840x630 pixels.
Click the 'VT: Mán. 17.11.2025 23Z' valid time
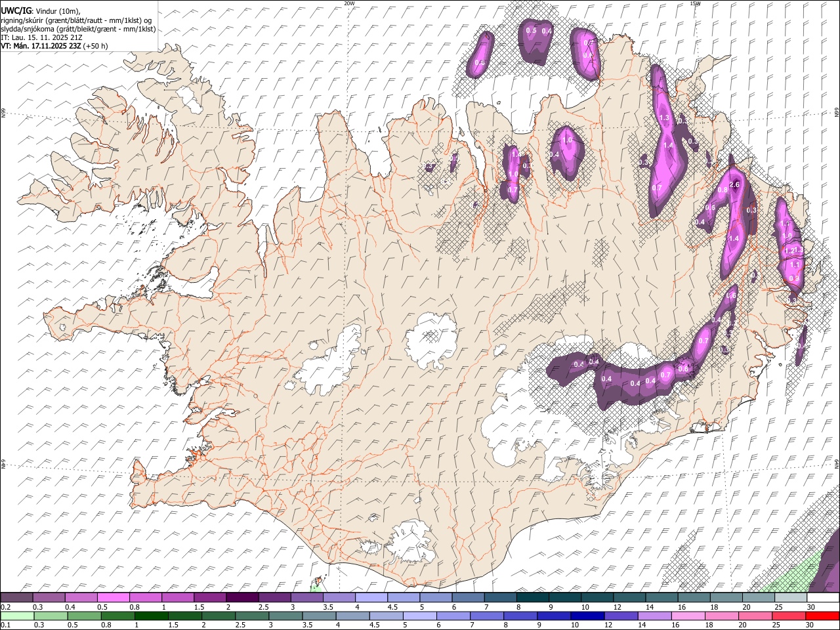point(41,46)
